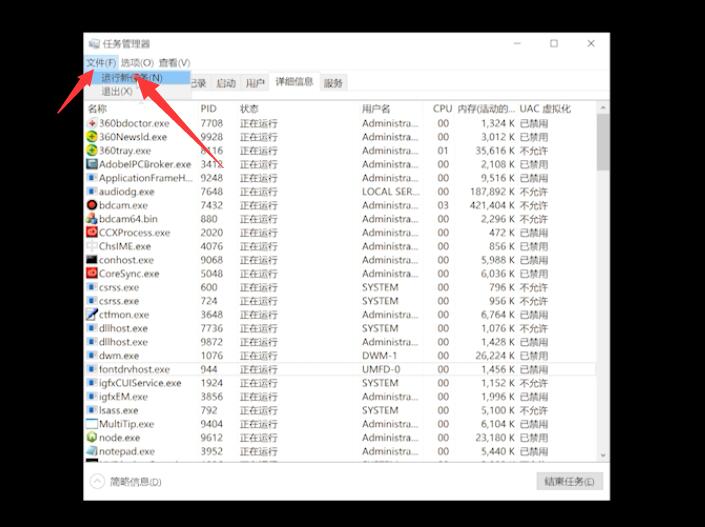This screenshot has width=705, height=527.
Task: Click the fontdrvhost.exe process icon
Action: (92, 369)
